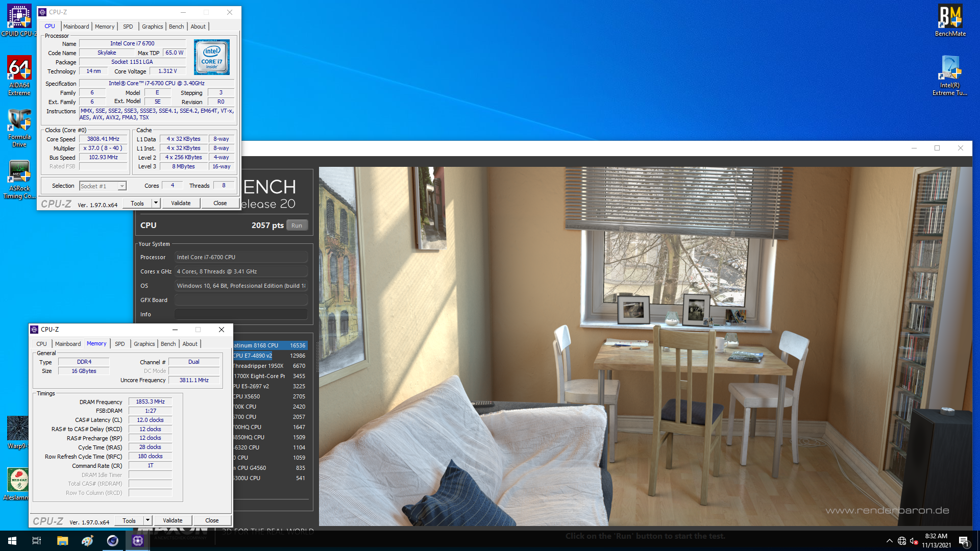This screenshot has width=980, height=551.
Task: Switch to Cinebench taskbar icon
Action: (x=112, y=541)
